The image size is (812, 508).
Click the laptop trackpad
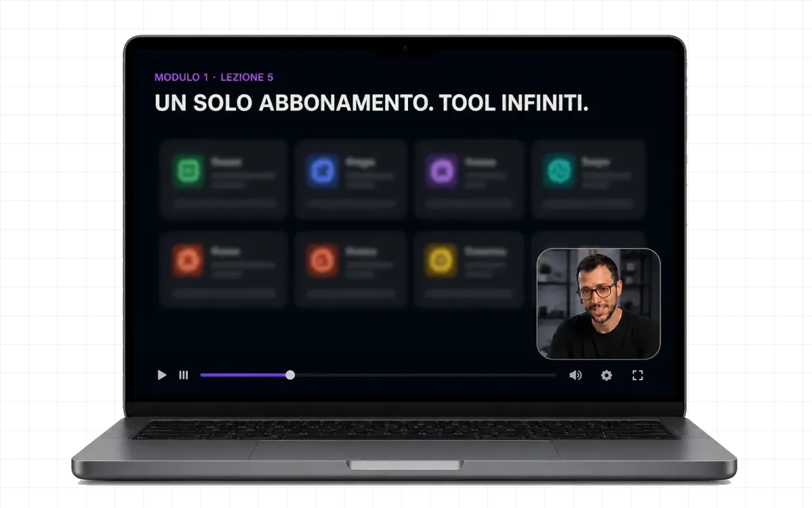coord(404,451)
